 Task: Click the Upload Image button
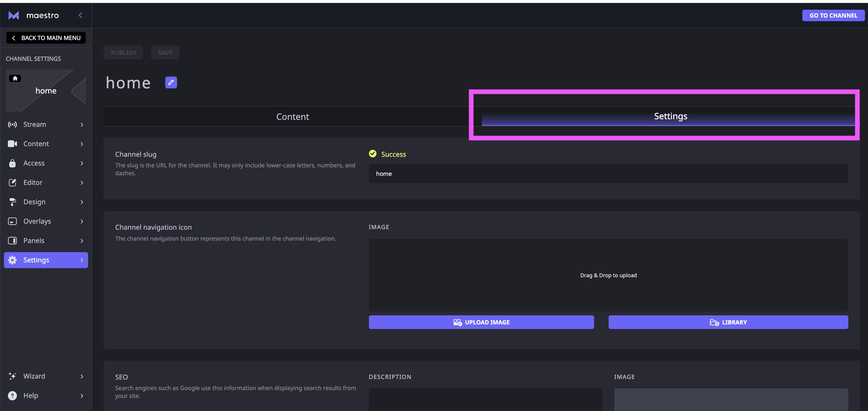click(x=481, y=322)
